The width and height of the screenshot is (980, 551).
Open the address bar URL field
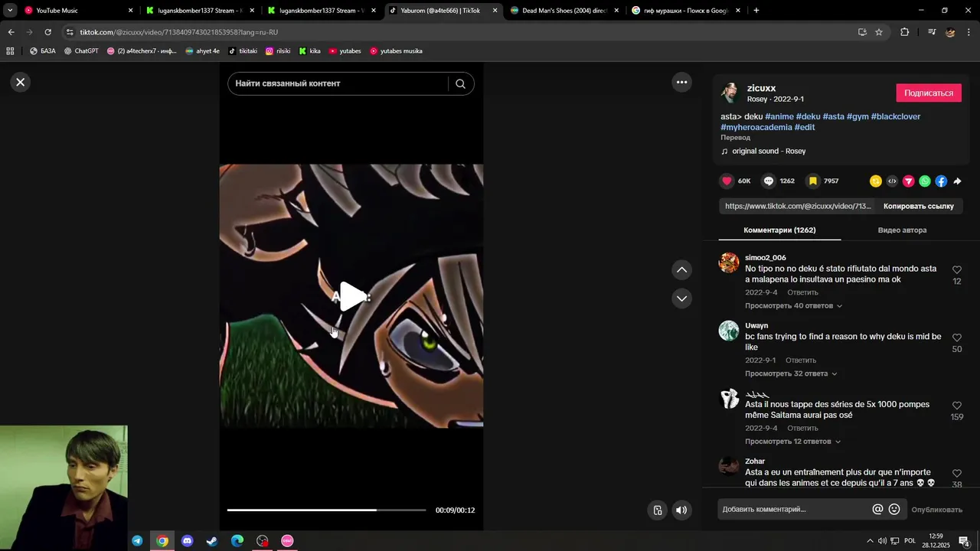459,32
